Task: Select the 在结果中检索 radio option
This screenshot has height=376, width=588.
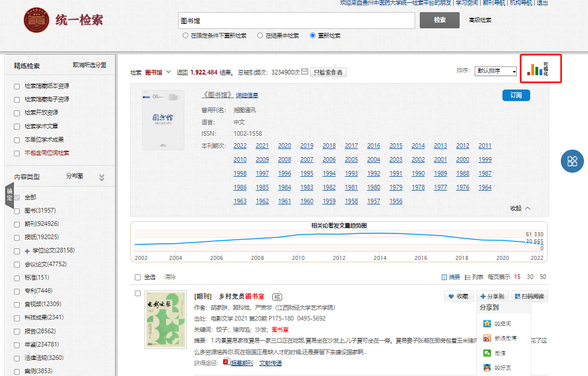Action: pos(260,36)
